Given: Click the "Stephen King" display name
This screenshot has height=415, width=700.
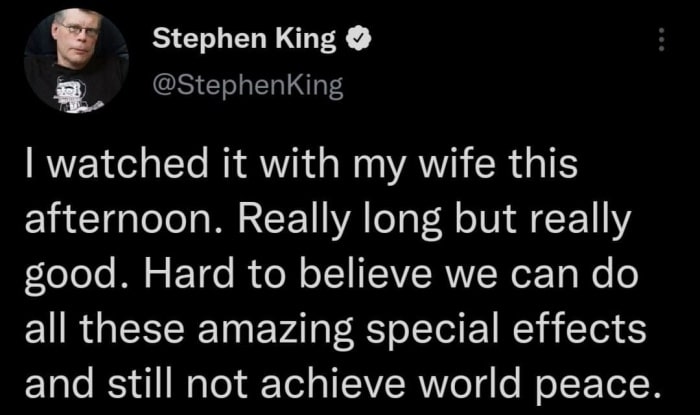Looking at the screenshot, I should (246, 42).
